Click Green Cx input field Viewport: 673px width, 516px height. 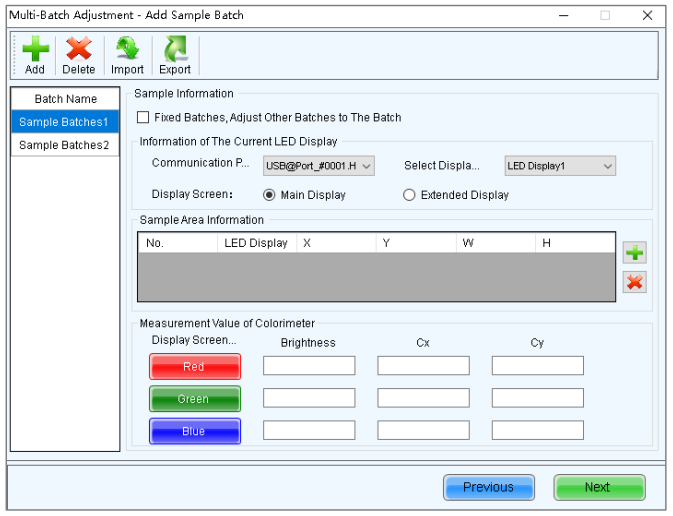pos(423,398)
